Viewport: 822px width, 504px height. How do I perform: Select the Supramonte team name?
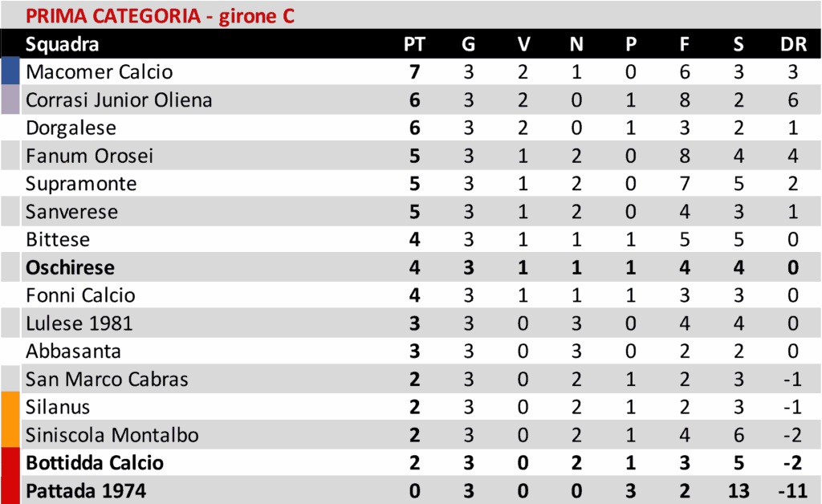[x=81, y=184]
